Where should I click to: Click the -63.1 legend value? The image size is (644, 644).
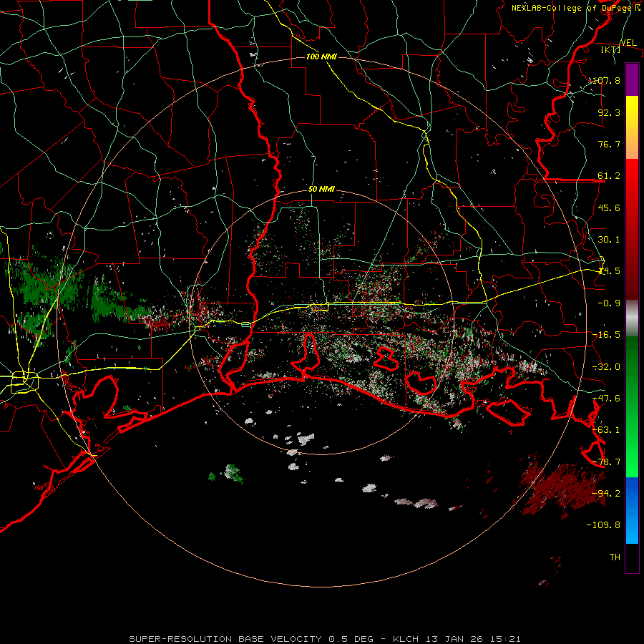[607, 430]
